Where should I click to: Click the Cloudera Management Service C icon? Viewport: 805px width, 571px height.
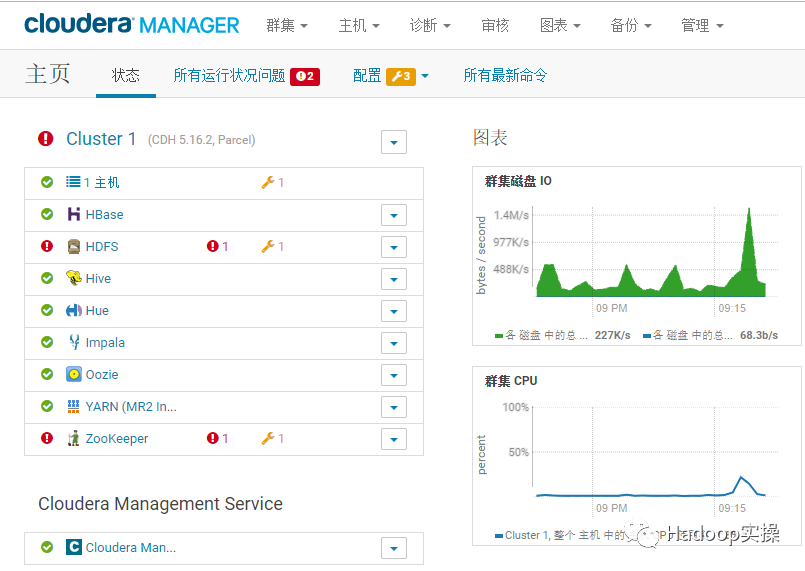74,547
